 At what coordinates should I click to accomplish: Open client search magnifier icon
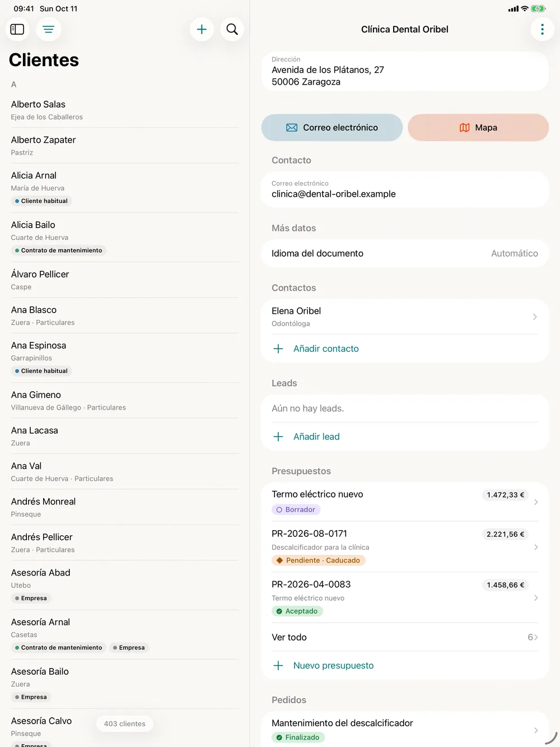coord(232,29)
